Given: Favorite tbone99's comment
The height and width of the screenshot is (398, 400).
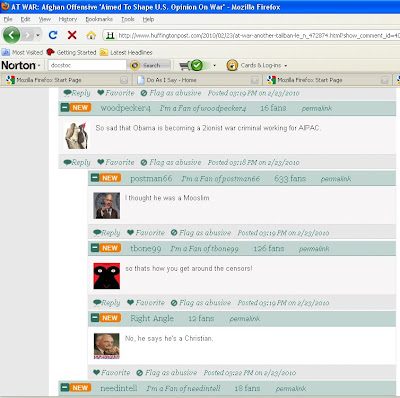Looking at the screenshot, I should (146, 303).
